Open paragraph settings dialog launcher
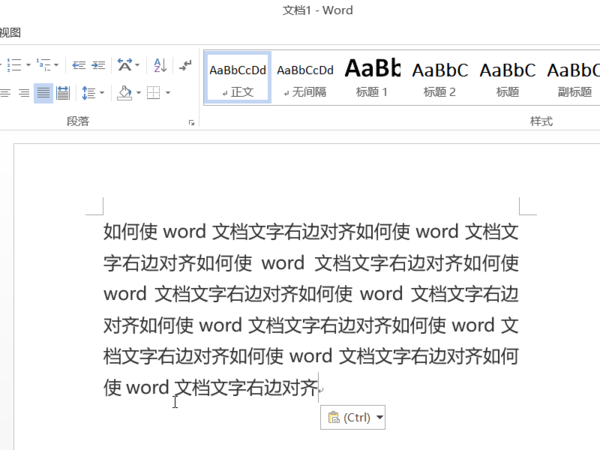Image resolution: width=600 pixels, height=450 pixels. 191,122
